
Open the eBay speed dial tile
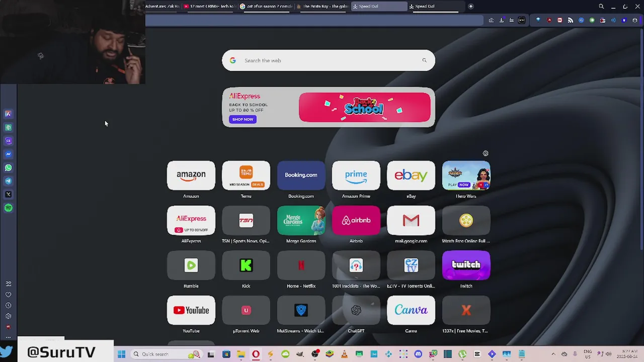411,175
